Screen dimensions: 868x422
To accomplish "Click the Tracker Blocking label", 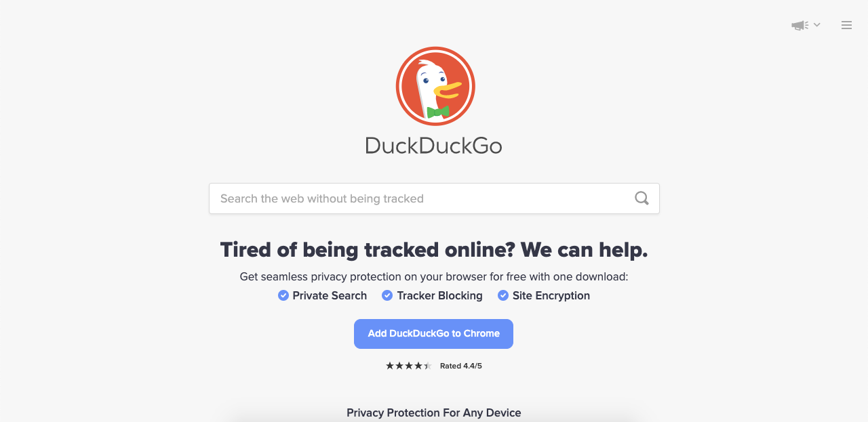I will [x=439, y=295].
